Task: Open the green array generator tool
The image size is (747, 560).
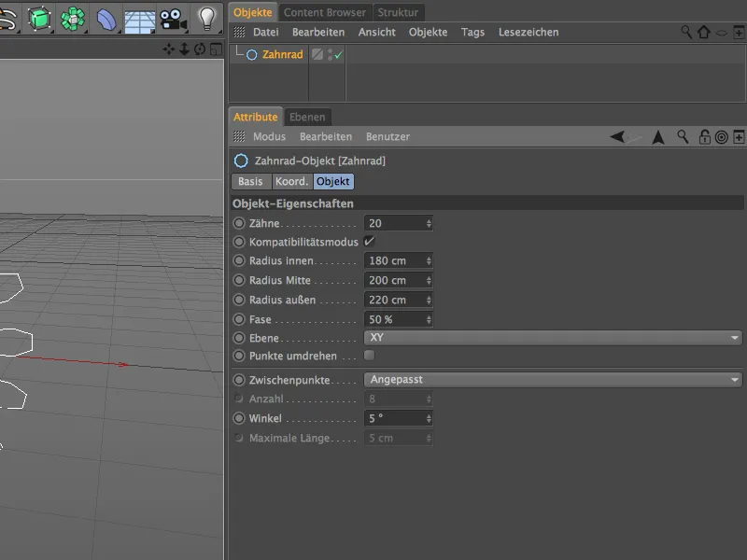Action: click(73, 19)
